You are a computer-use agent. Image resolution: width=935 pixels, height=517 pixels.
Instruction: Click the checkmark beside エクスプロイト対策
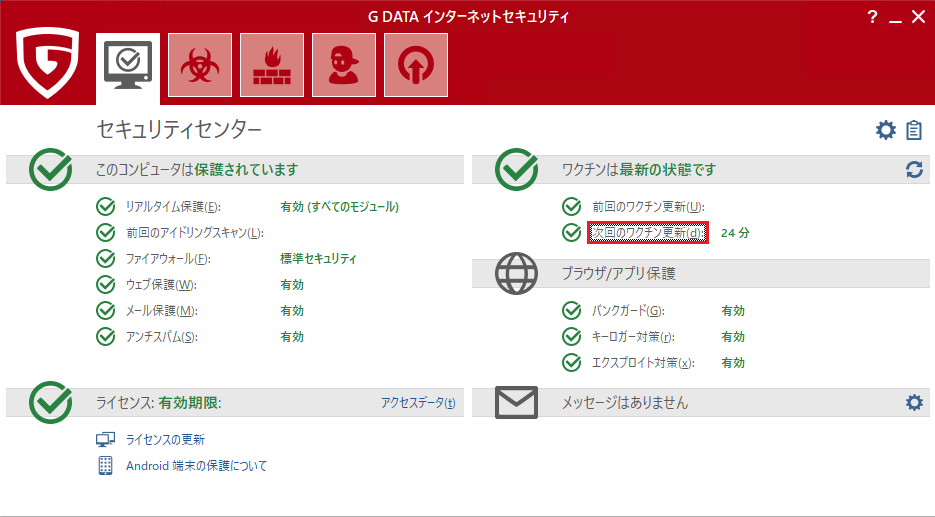click(571, 363)
